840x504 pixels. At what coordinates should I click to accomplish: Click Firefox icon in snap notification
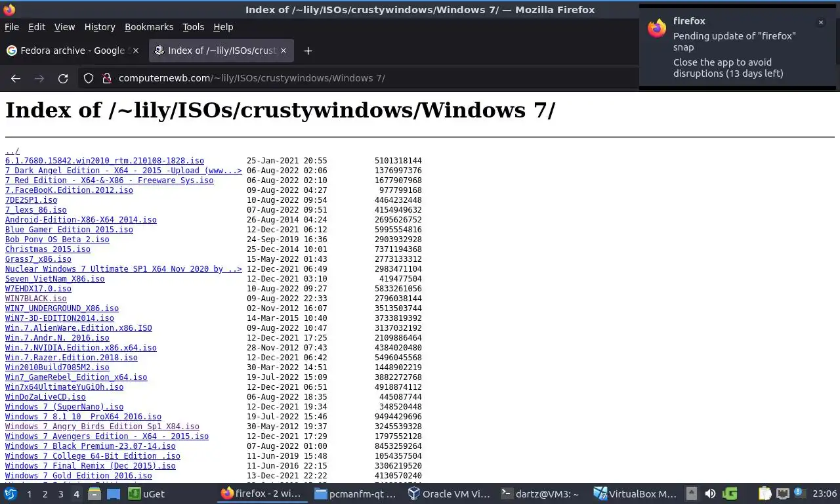coord(657,28)
